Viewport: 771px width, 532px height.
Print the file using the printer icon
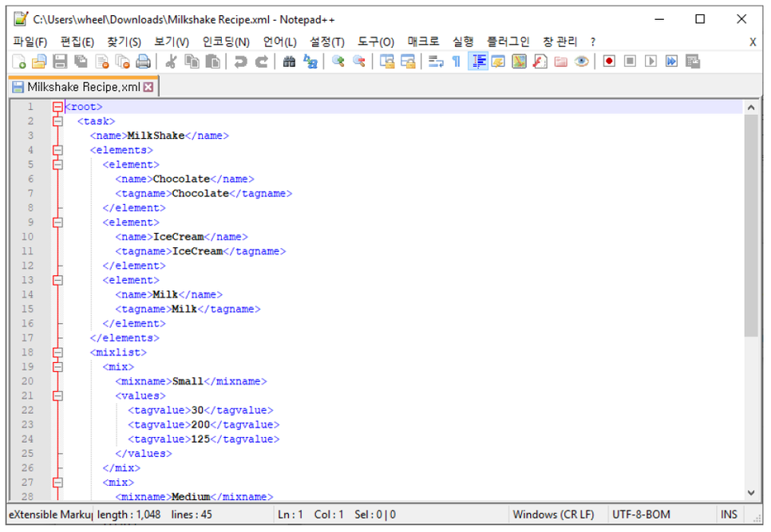pos(143,61)
